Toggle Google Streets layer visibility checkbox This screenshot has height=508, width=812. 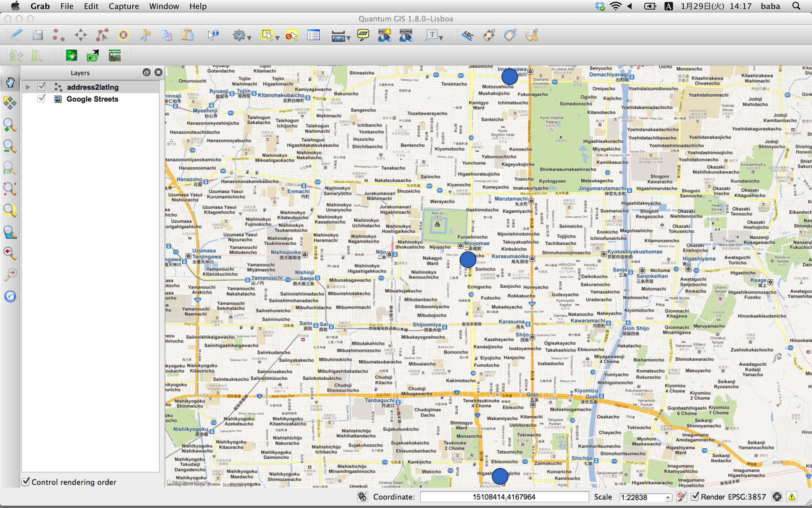click(x=41, y=98)
